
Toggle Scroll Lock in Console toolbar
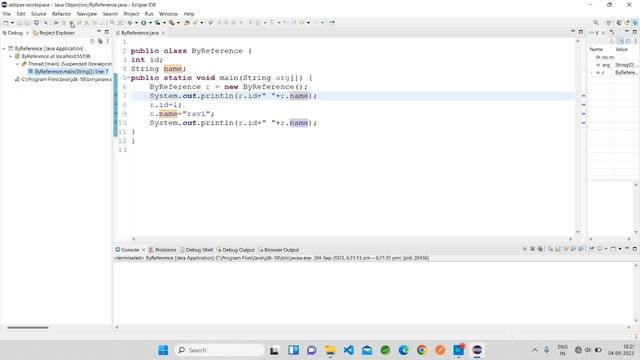[x=558, y=249]
